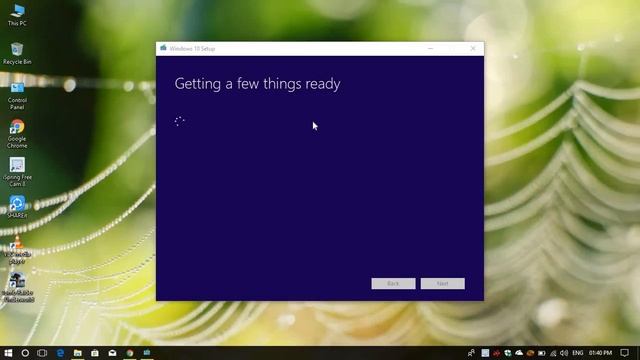
Task: Open the Control Panel shortcut
Action: [17, 96]
